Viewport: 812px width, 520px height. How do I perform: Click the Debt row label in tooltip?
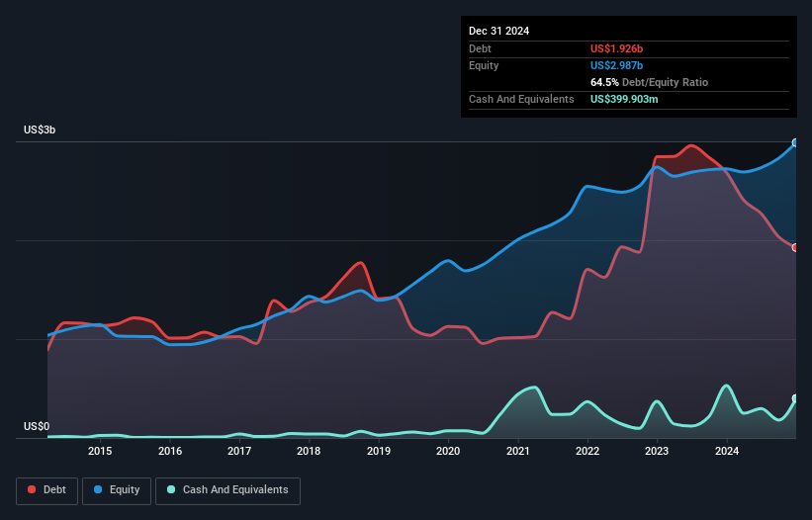[x=480, y=48]
